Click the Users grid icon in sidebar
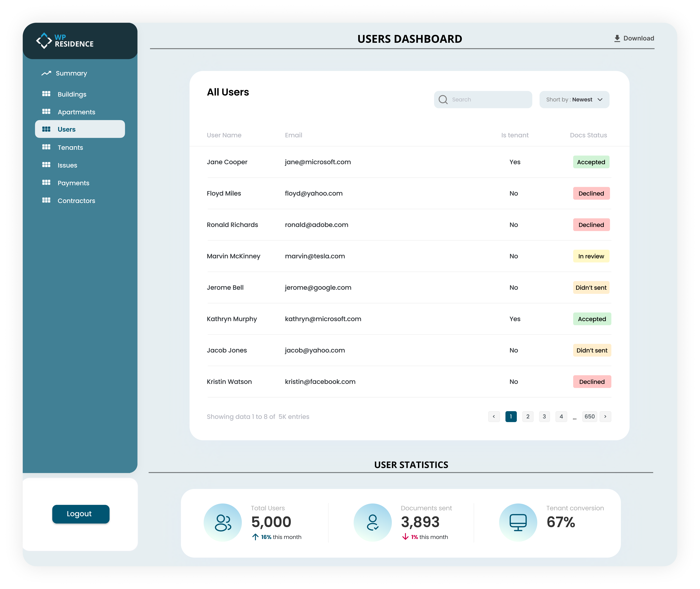This screenshot has width=700, height=589. pos(46,129)
